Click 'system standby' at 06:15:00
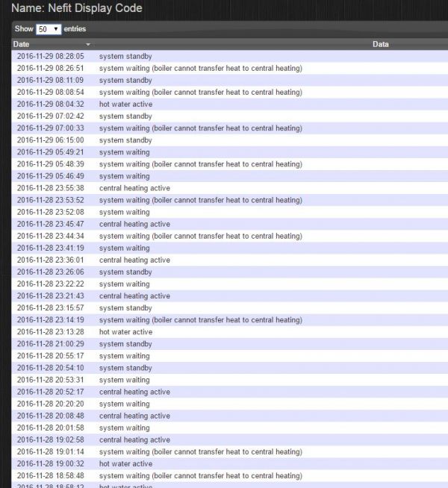This screenshot has height=488, width=448. [x=125, y=140]
